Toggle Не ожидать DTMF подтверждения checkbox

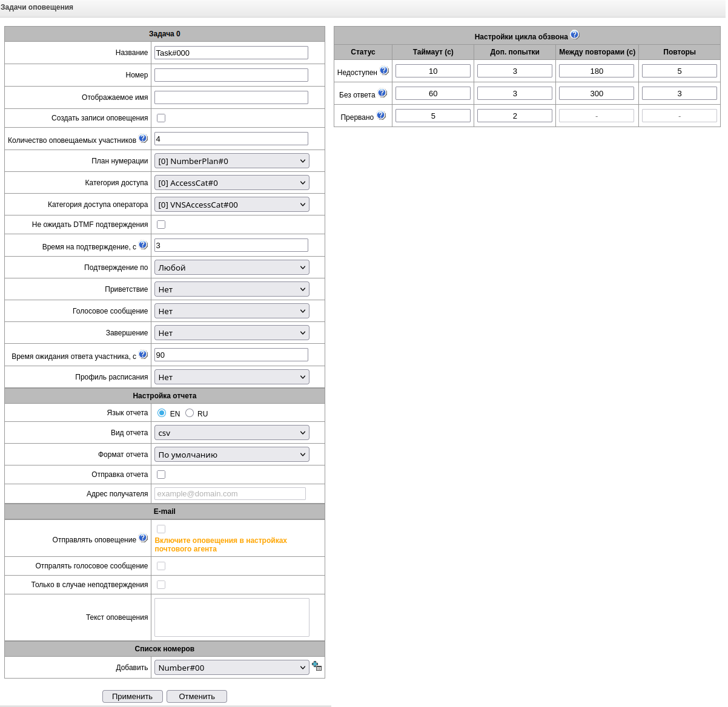pyautogui.click(x=161, y=225)
